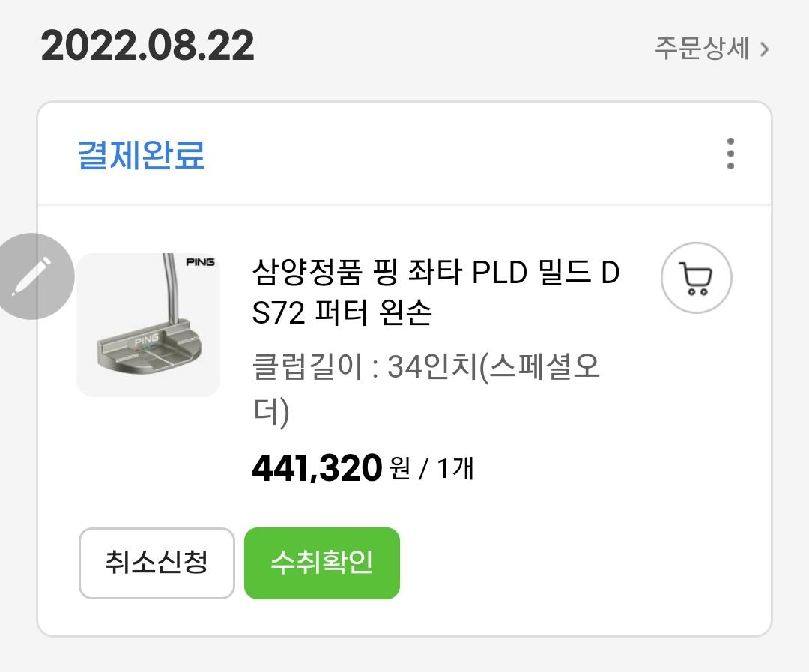This screenshot has width=809, height=672.
Task: Tap the 1개 quantity text
Action: pyautogui.click(x=455, y=469)
